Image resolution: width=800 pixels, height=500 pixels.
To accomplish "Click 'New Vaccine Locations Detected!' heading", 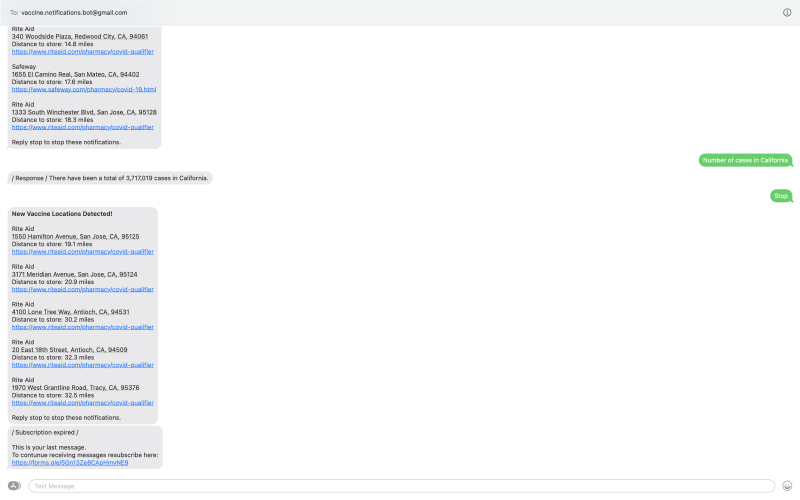I will point(62,214).
